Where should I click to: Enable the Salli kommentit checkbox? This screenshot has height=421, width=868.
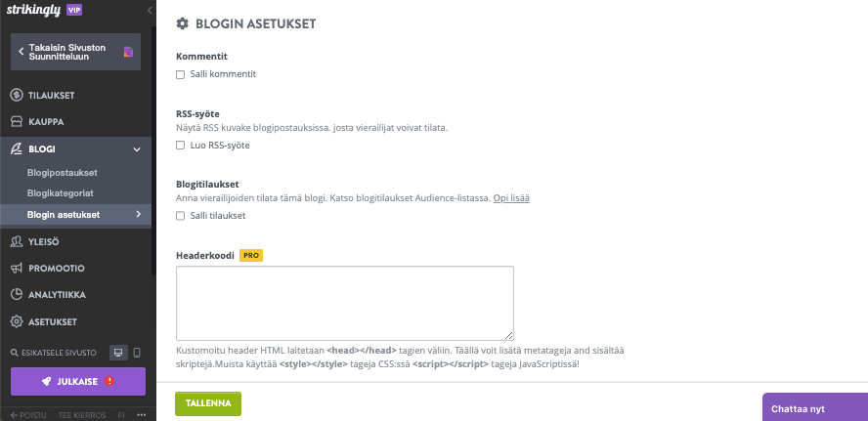click(180, 74)
